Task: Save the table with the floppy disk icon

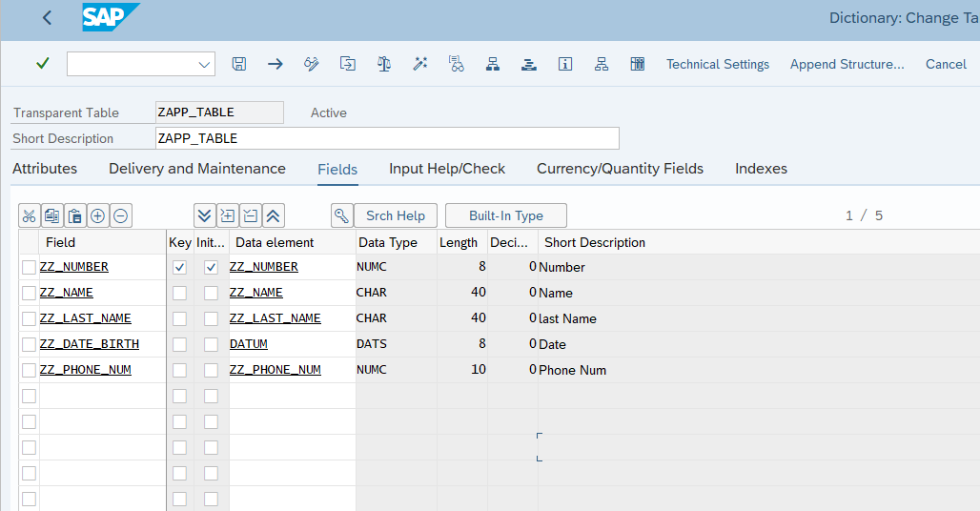Action: coord(238,64)
